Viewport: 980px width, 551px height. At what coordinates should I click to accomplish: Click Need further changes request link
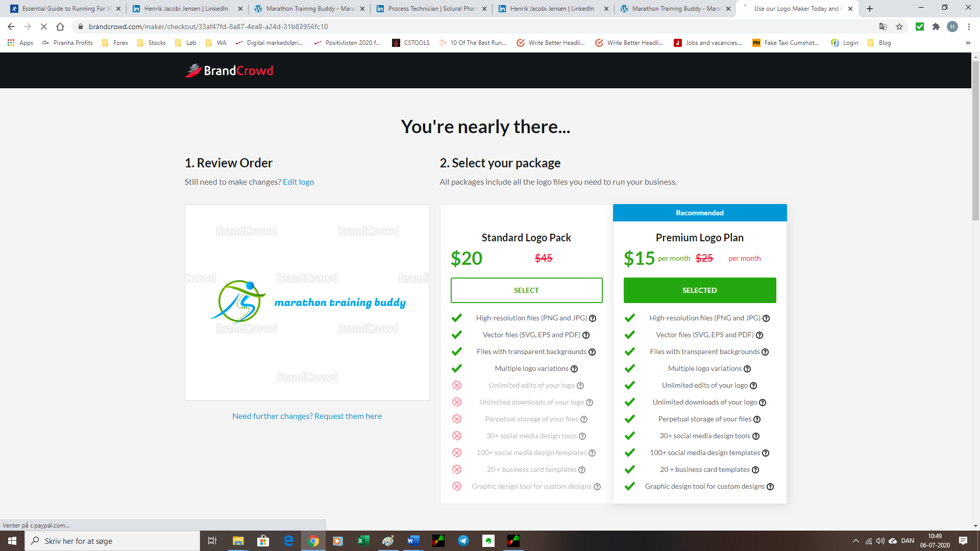[307, 416]
